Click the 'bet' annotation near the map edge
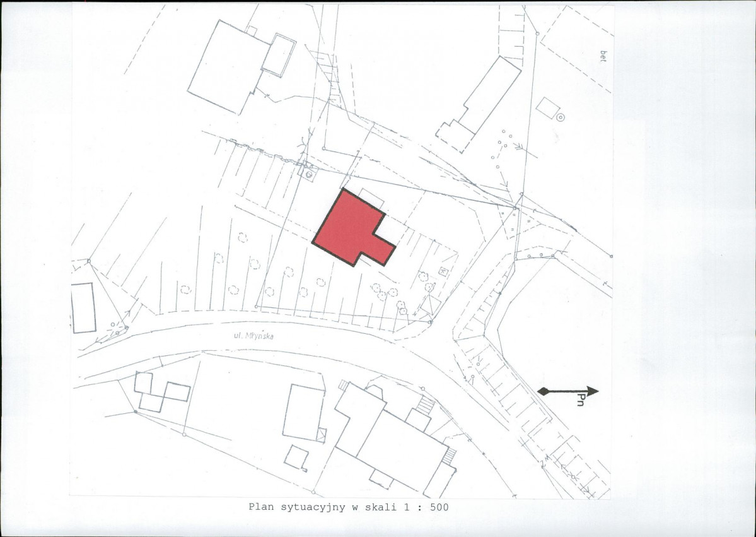Viewport: 756px width, 537px height. (603, 56)
